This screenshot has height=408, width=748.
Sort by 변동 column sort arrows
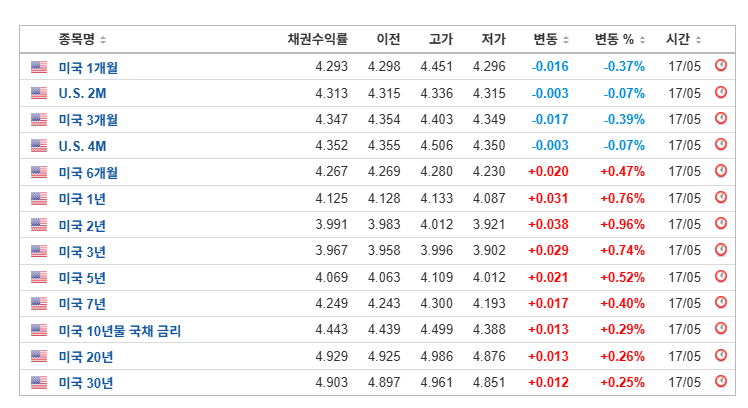coord(566,40)
